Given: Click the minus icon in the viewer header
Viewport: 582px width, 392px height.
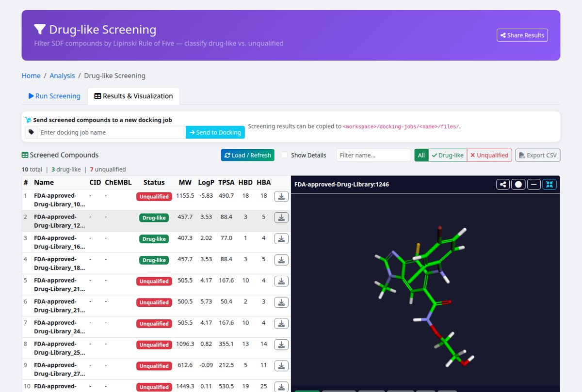Looking at the screenshot, I should pos(534,184).
